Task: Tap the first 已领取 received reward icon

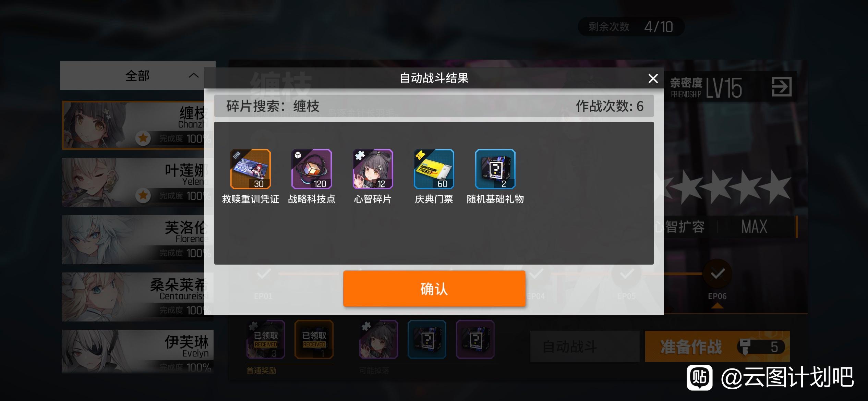Action: click(266, 339)
